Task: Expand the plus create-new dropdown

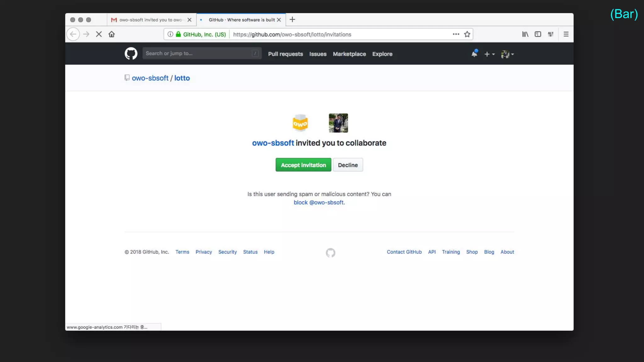Action: pos(489,54)
